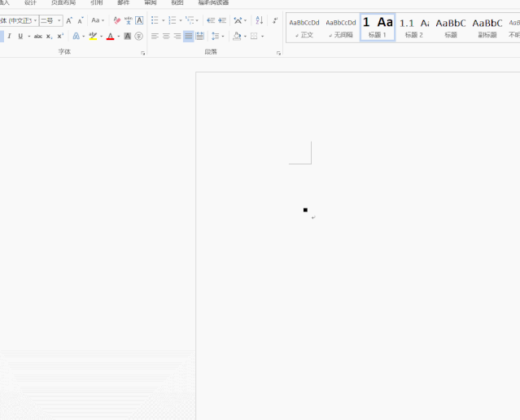Open the Paragraph dialog launcher in 段落 group
The height and width of the screenshot is (420, 520).
[278, 53]
